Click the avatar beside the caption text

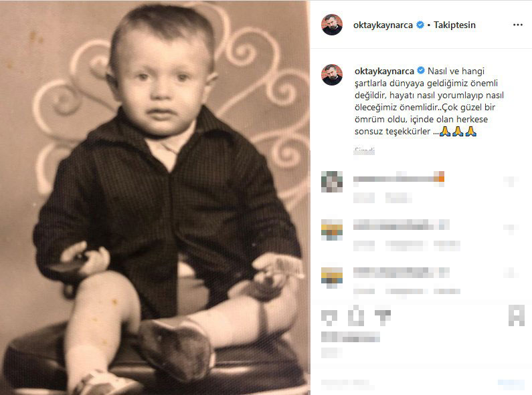pyautogui.click(x=332, y=75)
